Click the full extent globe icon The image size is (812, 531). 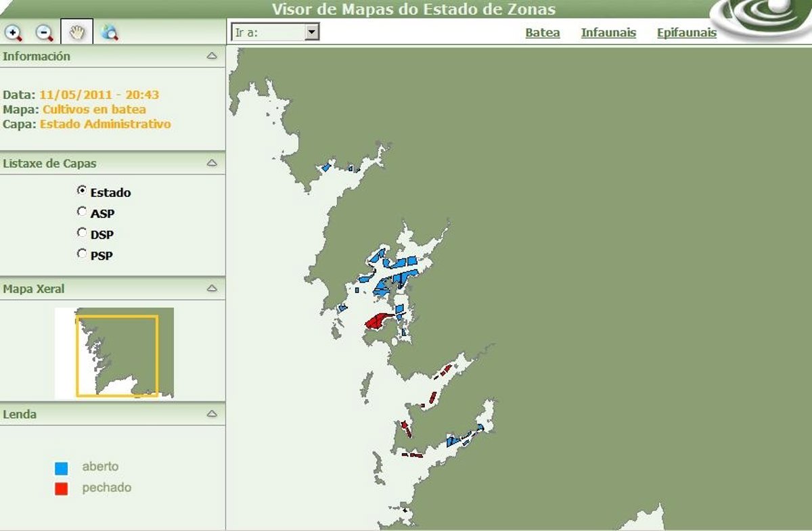109,32
